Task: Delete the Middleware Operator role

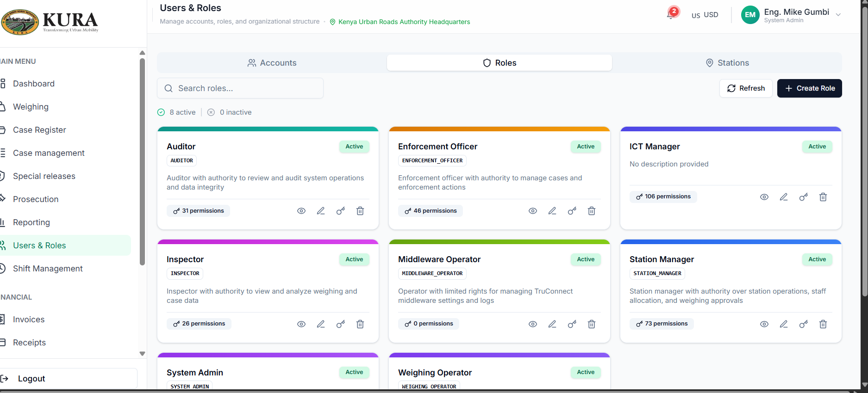Action: [592, 324]
